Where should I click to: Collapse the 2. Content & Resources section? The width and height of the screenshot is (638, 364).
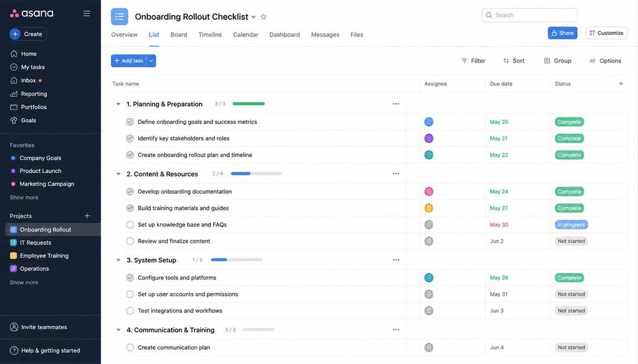118,174
